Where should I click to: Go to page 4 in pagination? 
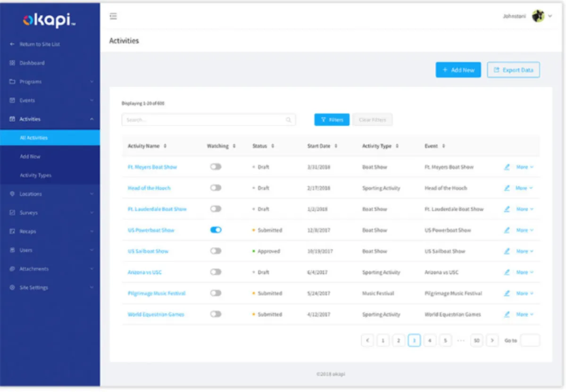tap(430, 340)
